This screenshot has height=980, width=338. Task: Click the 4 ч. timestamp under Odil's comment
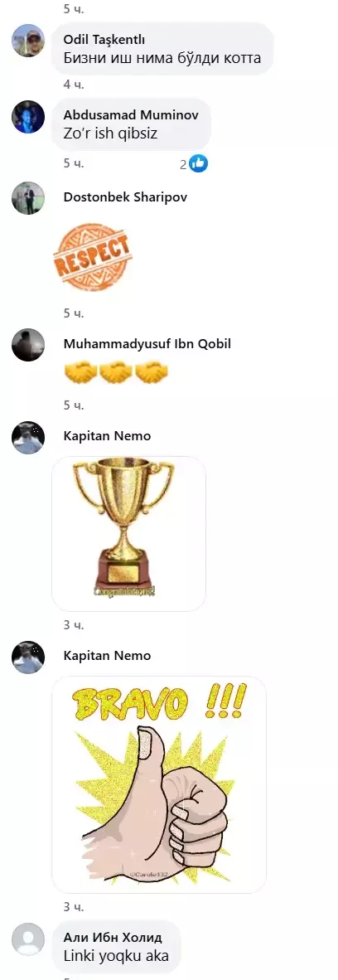pos(73,84)
